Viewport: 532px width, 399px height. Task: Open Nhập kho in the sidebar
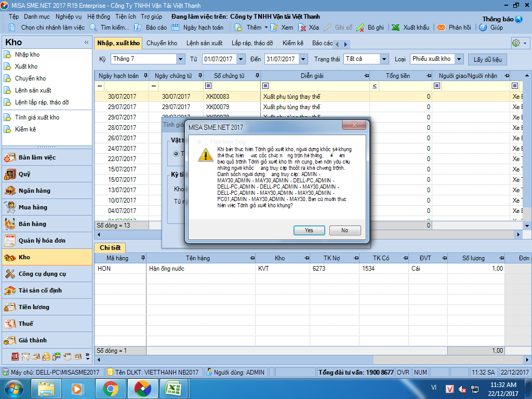27,55
